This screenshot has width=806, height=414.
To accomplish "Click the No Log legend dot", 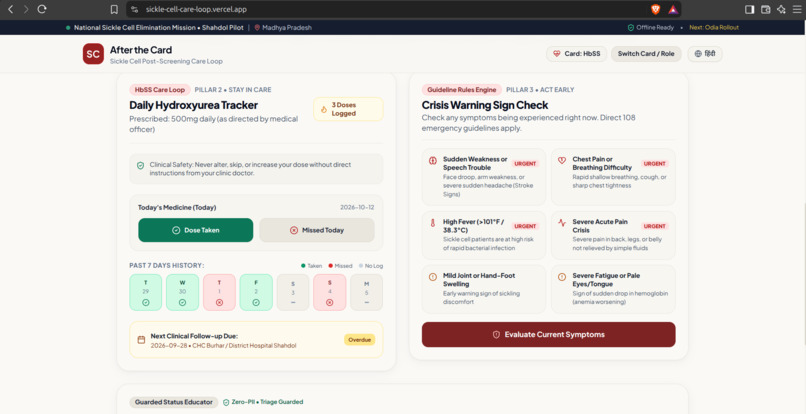I will point(360,266).
